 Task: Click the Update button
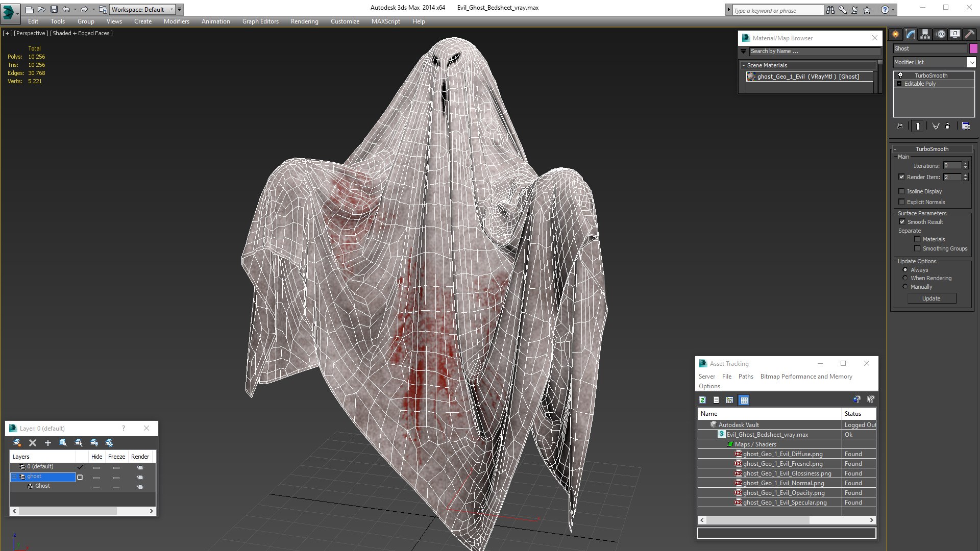pos(932,298)
